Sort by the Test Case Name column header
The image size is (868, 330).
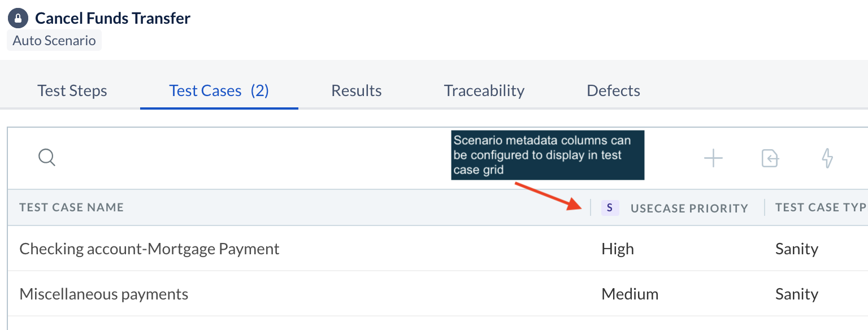coord(71,207)
